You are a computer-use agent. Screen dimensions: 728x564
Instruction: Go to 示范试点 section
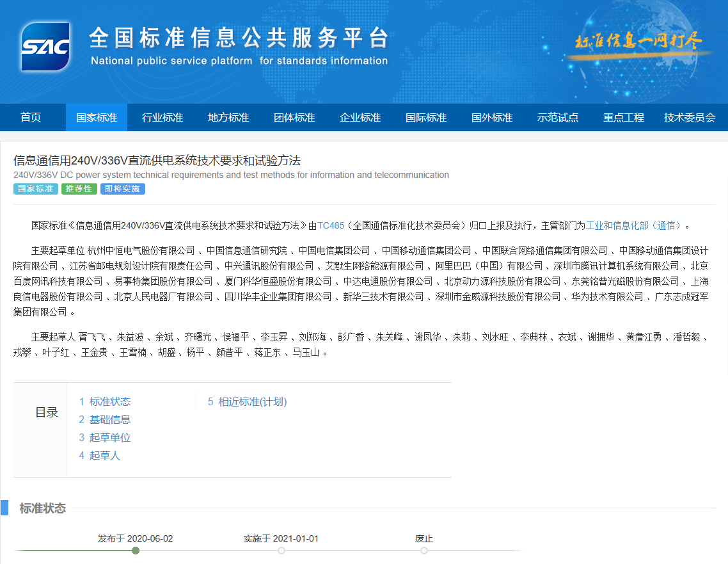[x=558, y=118]
